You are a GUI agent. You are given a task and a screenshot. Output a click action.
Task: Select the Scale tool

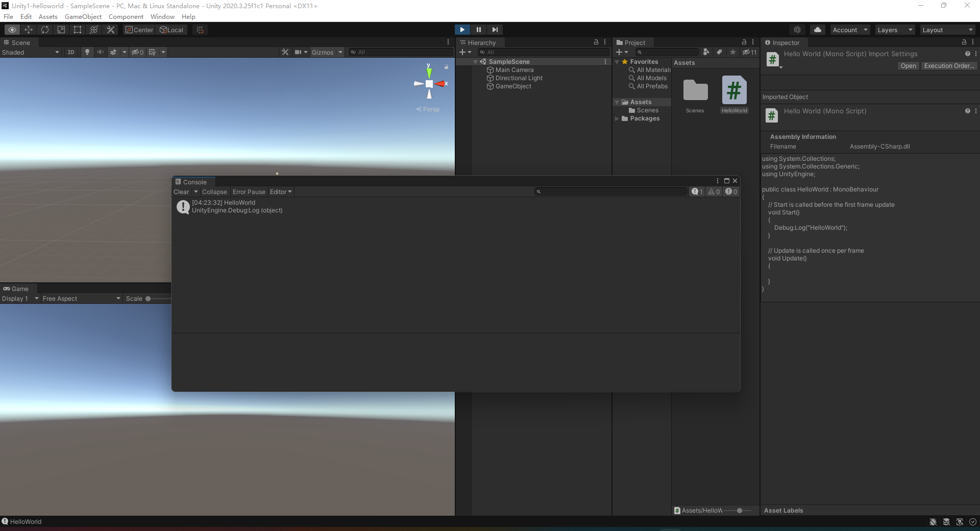pos(61,30)
